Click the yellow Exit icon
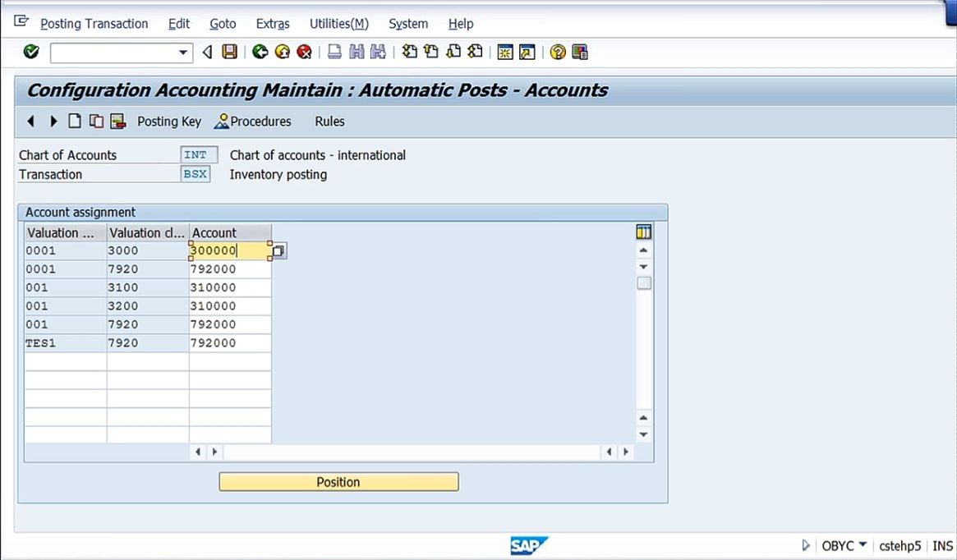This screenshot has width=957, height=560. 283,52
